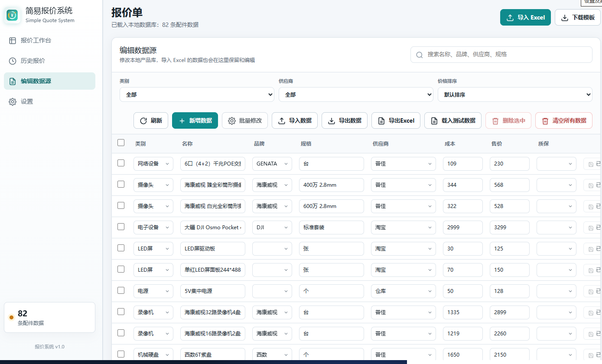The image size is (602, 364).
Task: Click the gear icon in 批量修改 button
Action: point(232,120)
